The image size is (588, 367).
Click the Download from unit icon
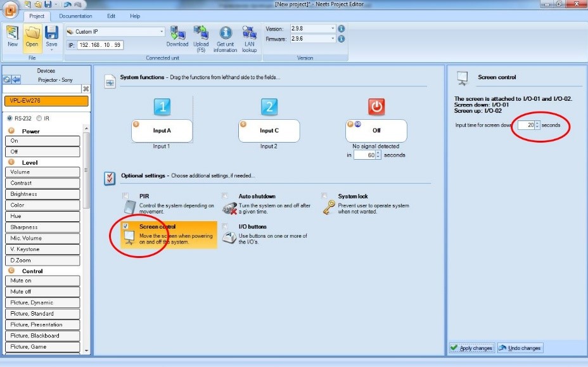pos(177,34)
